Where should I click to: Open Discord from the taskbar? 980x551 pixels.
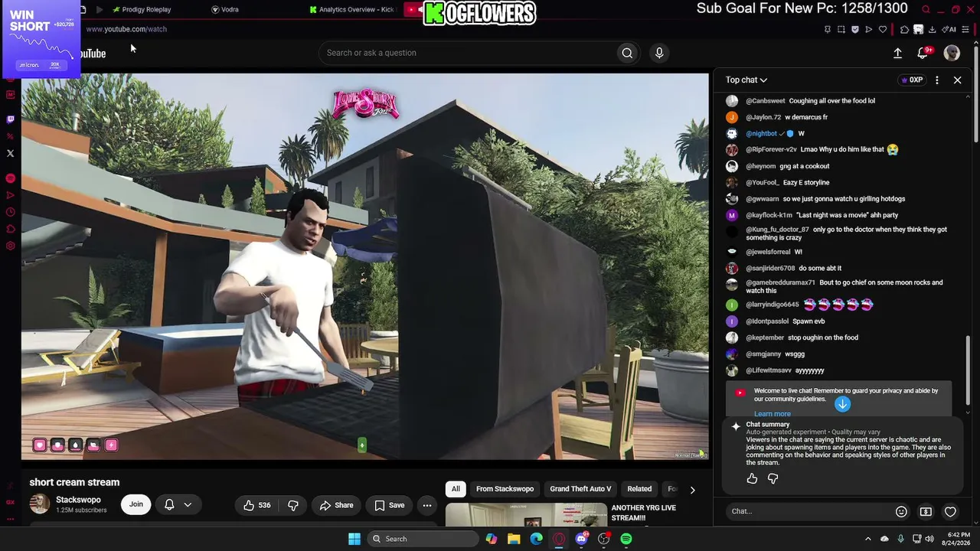581,539
